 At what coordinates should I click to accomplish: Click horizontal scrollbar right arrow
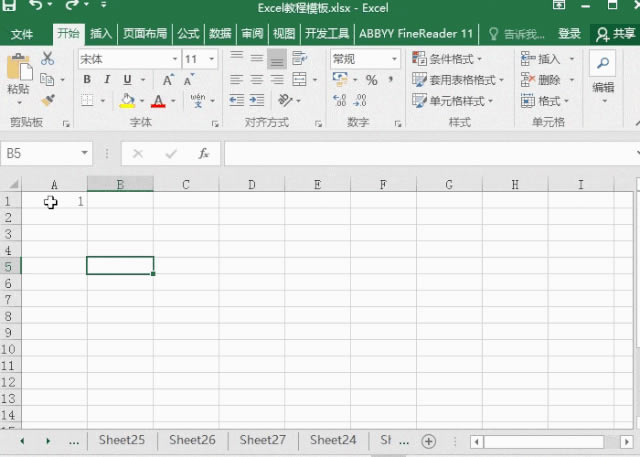point(627,441)
